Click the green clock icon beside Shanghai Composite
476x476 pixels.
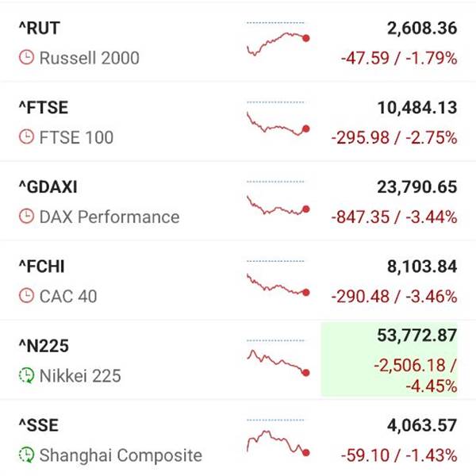(26, 455)
